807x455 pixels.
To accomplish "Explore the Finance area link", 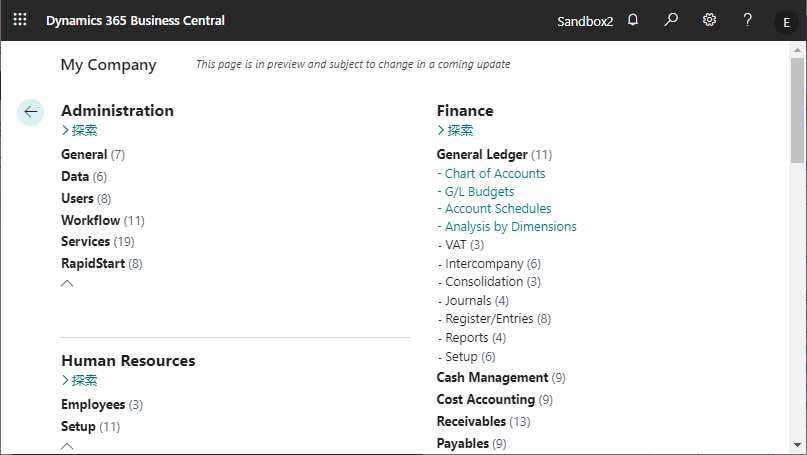I will tap(455, 130).
